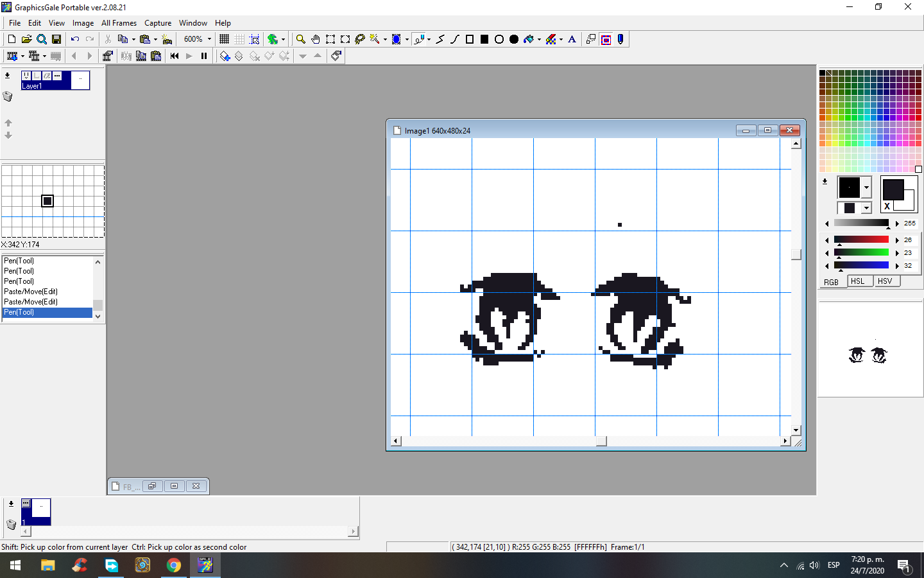
Task: Toggle Layer1 lock L icon
Action: click(37, 76)
